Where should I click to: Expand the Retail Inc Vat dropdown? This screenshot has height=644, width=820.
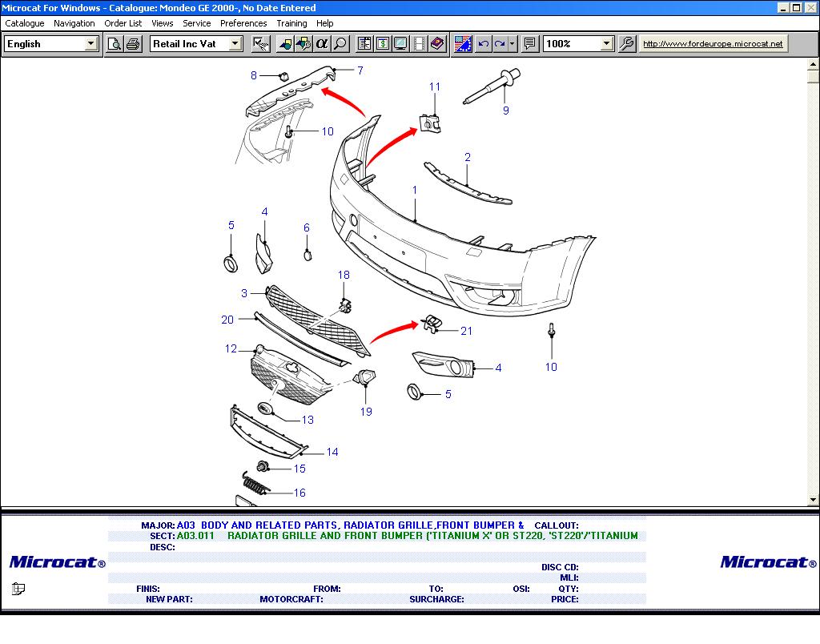pyautogui.click(x=235, y=44)
